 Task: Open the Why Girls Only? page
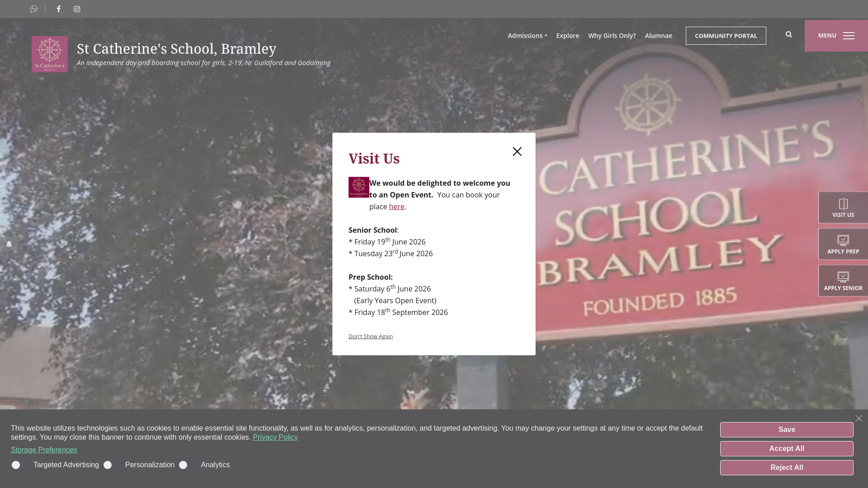612,36
